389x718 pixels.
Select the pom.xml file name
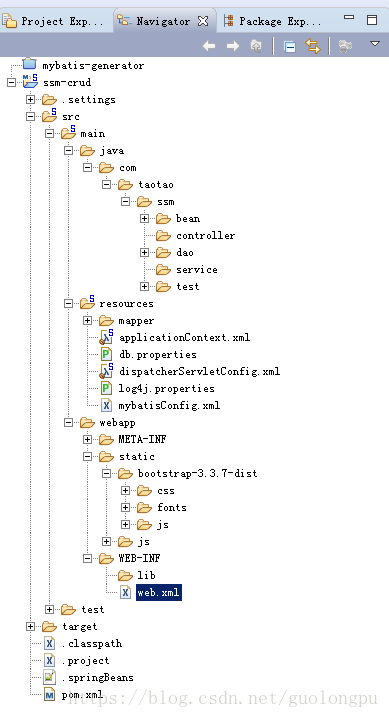coord(83,695)
